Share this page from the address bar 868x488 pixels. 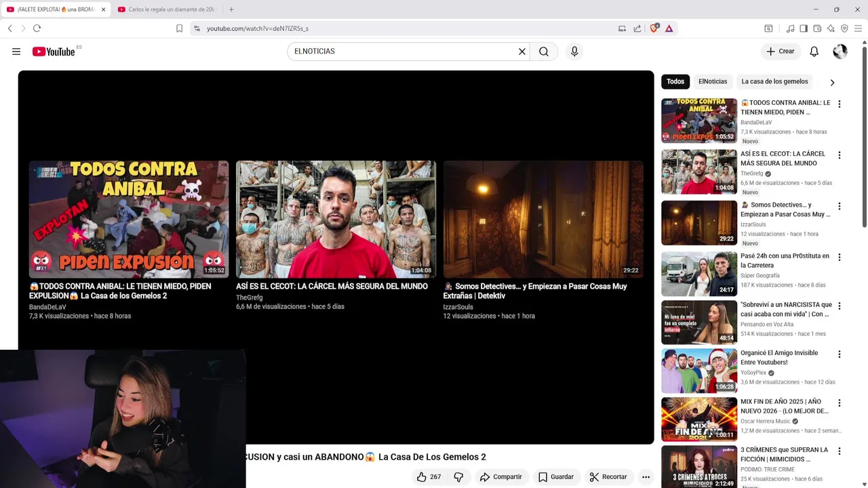click(x=637, y=28)
